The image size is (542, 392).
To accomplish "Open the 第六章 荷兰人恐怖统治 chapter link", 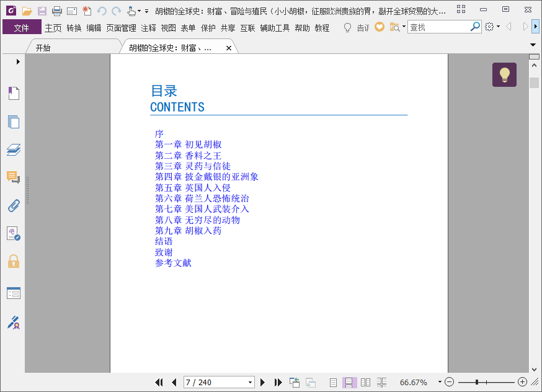I will [202, 198].
